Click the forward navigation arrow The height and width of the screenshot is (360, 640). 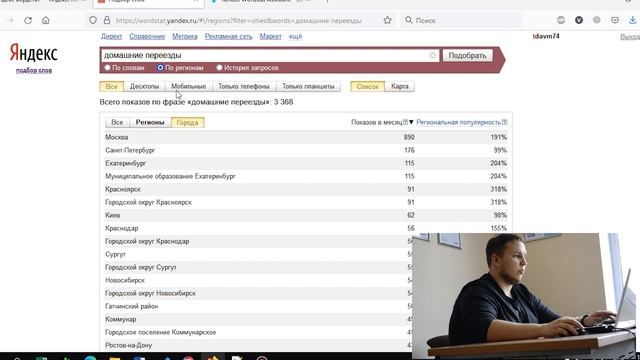pos(10,20)
